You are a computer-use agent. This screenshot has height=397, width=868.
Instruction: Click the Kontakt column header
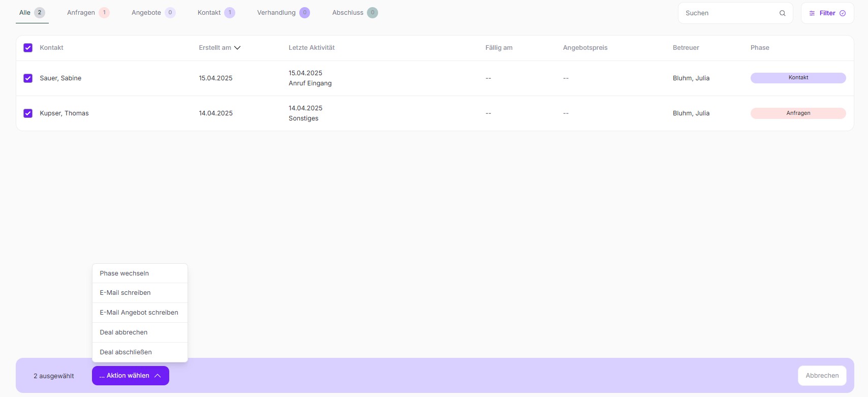coord(51,48)
